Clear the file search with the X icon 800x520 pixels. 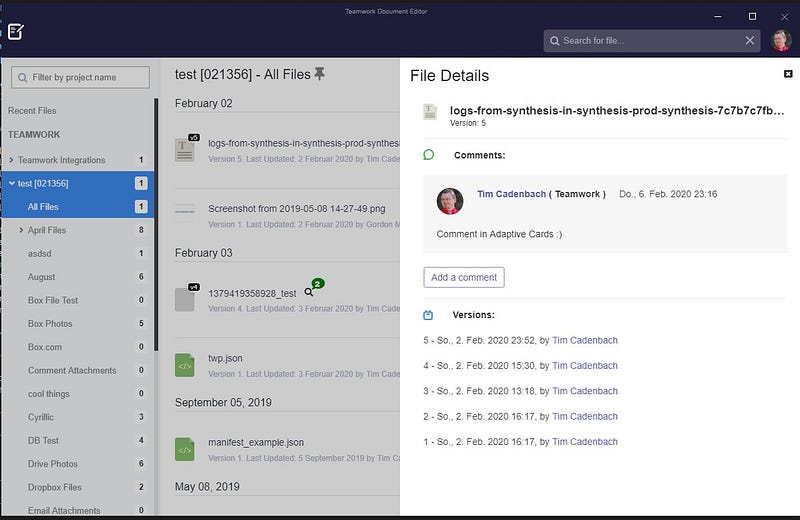point(749,40)
